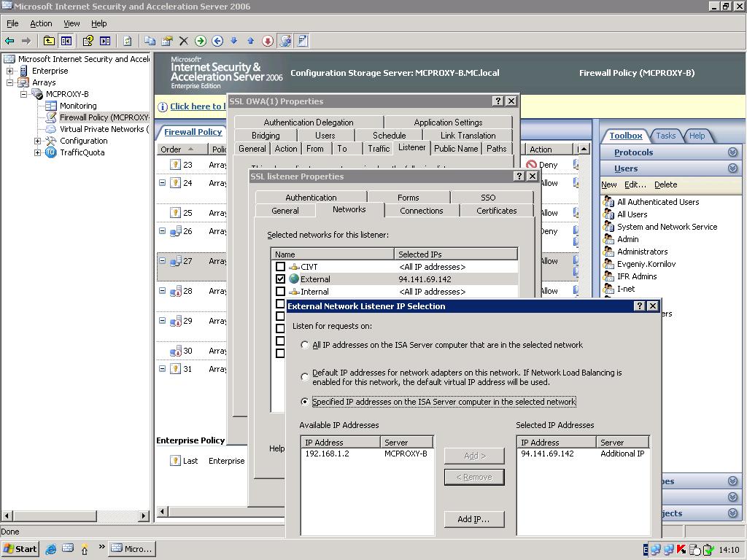
Task: Click the Move Up blue arrow icon
Action: point(251,41)
